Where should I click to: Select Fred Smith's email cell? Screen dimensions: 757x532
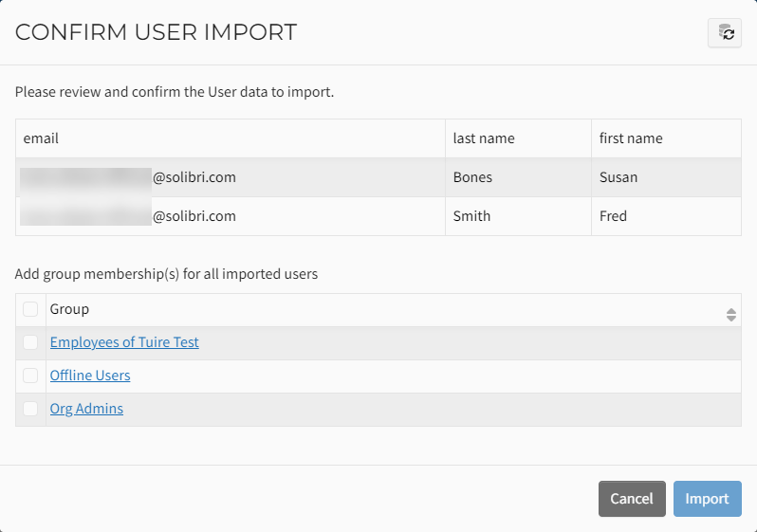coord(231,216)
